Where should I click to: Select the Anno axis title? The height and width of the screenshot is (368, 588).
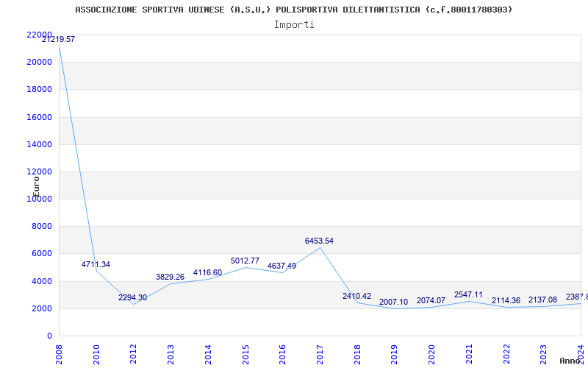click(x=570, y=361)
